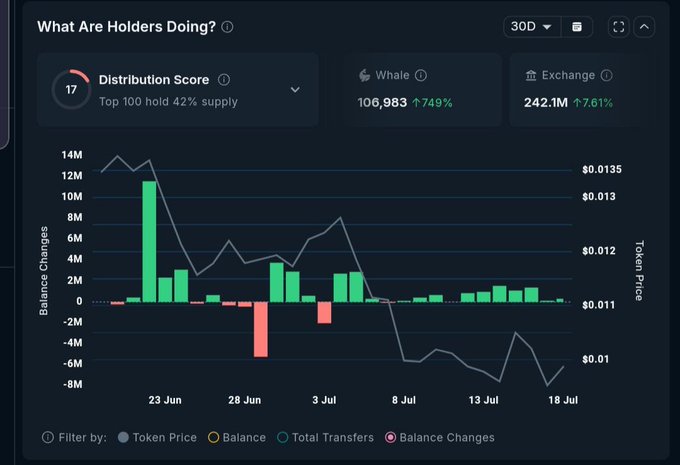Click the ↑749% whale change value
680x465 pixels.
432,103
